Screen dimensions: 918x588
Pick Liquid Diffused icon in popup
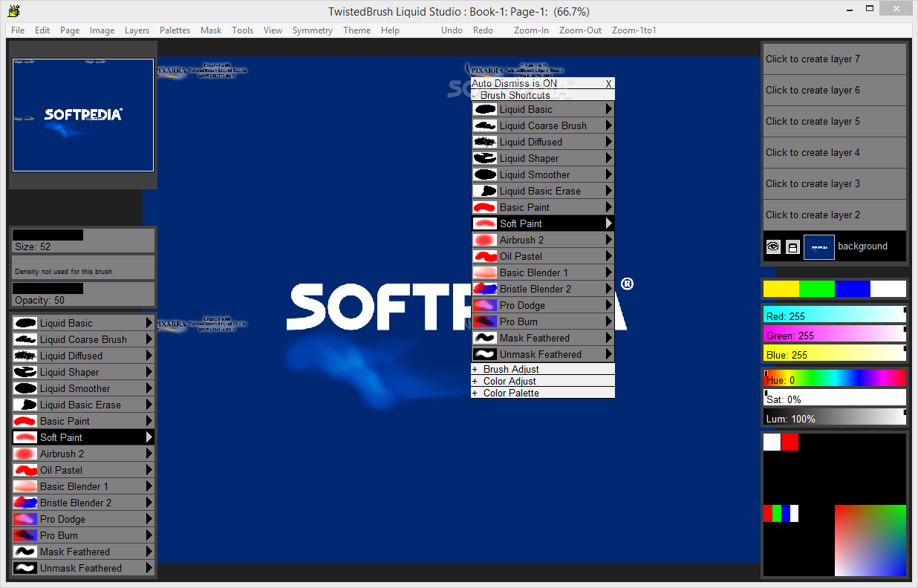(485, 142)
